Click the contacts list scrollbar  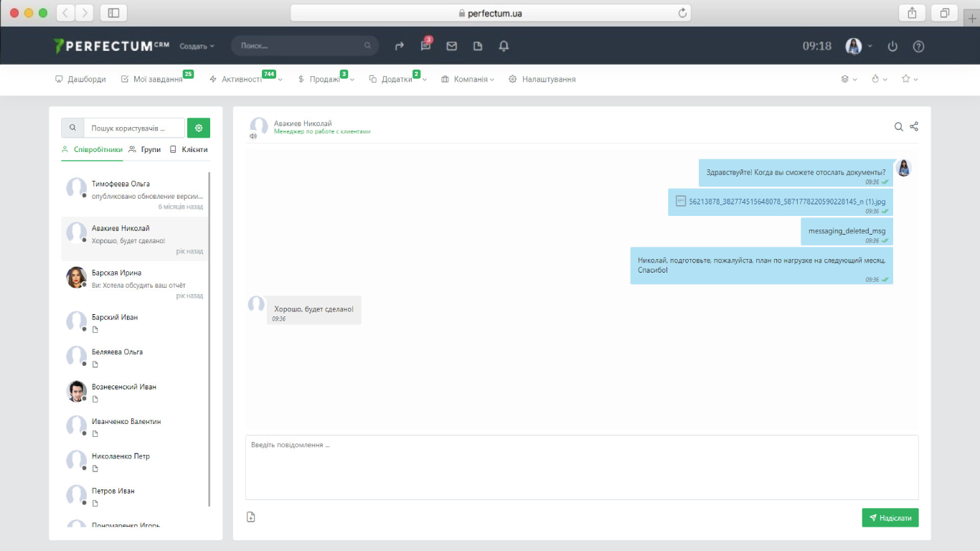209,337
